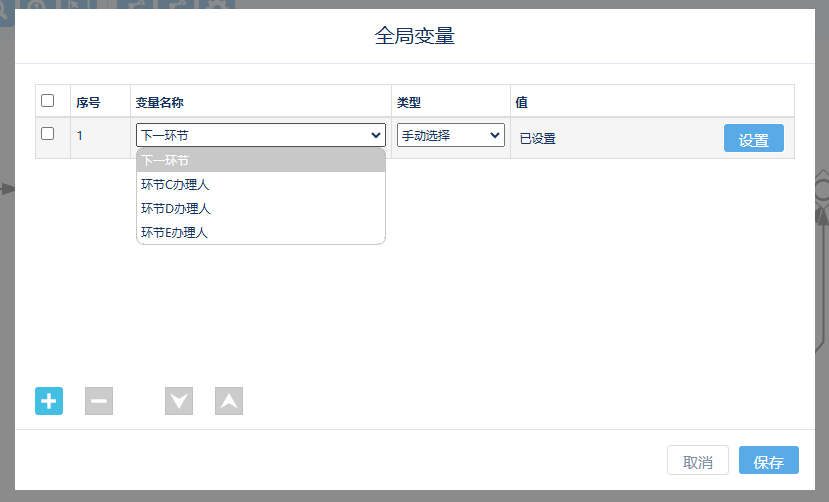Pick 环节D办理人 in the dropdown list
The image size is (829, 502).
pyautogui.click(x=260, y=208)
